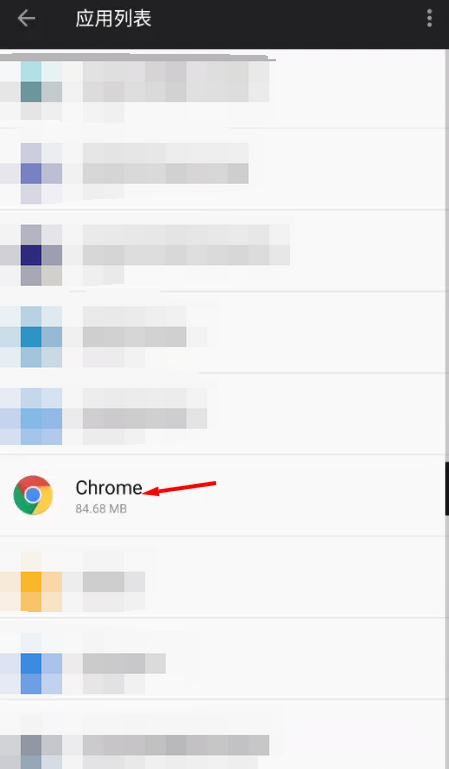The height and width of the screenshot is (769, 449).
Task: Select the blurred gray icon at list bottom
Action: pos(41,744)
